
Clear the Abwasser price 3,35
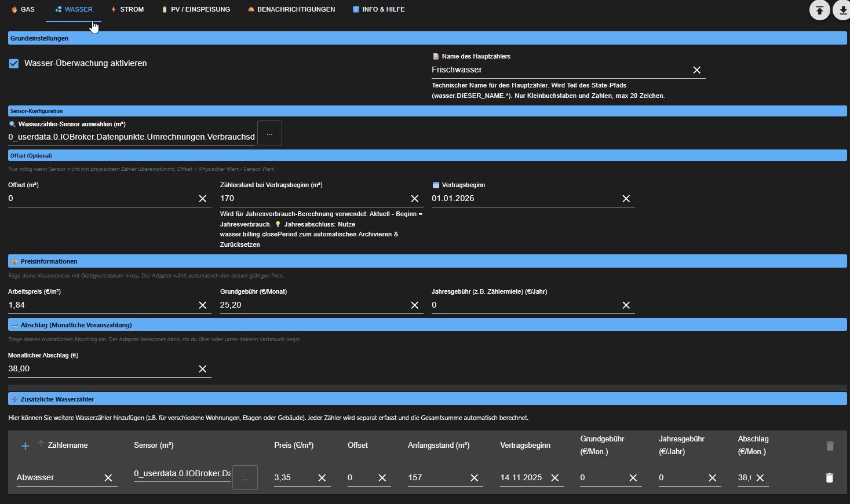(322, 478)
